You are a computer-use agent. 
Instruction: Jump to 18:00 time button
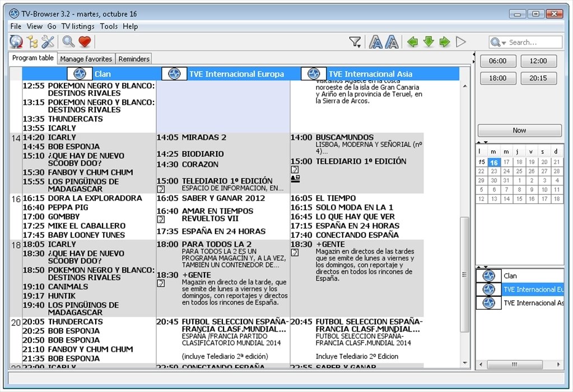tap(498, 78)
